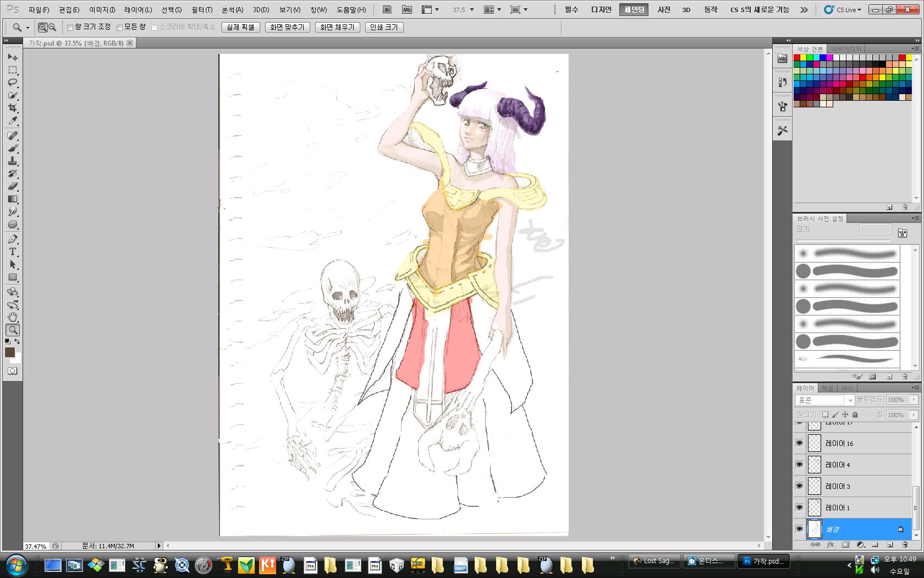Select the Spot Healing Brush tool
Screen dimensions: 924x578
13,135
